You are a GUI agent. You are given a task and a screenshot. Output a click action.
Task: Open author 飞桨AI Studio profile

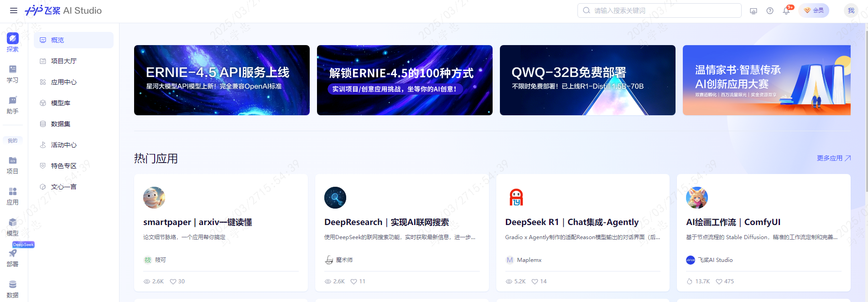click(x=709, y=260)
